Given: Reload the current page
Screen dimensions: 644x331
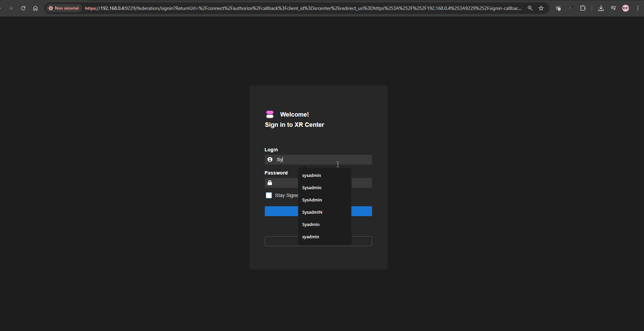Looking at the screenshot, I should (23, 8).
